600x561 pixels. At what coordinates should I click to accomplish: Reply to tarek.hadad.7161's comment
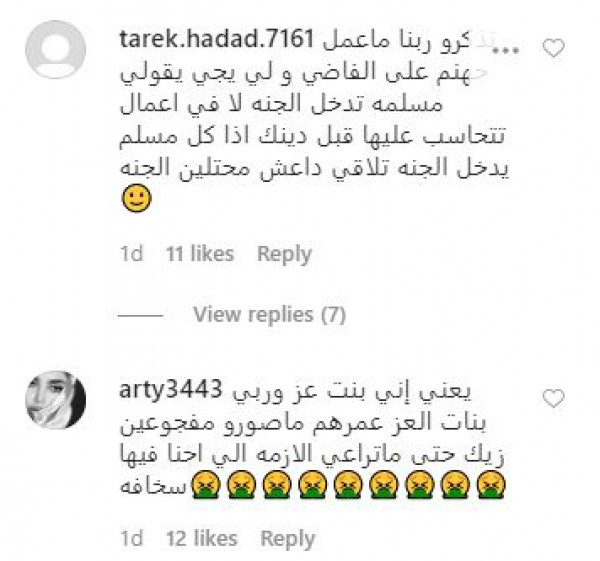coord(284,254)
